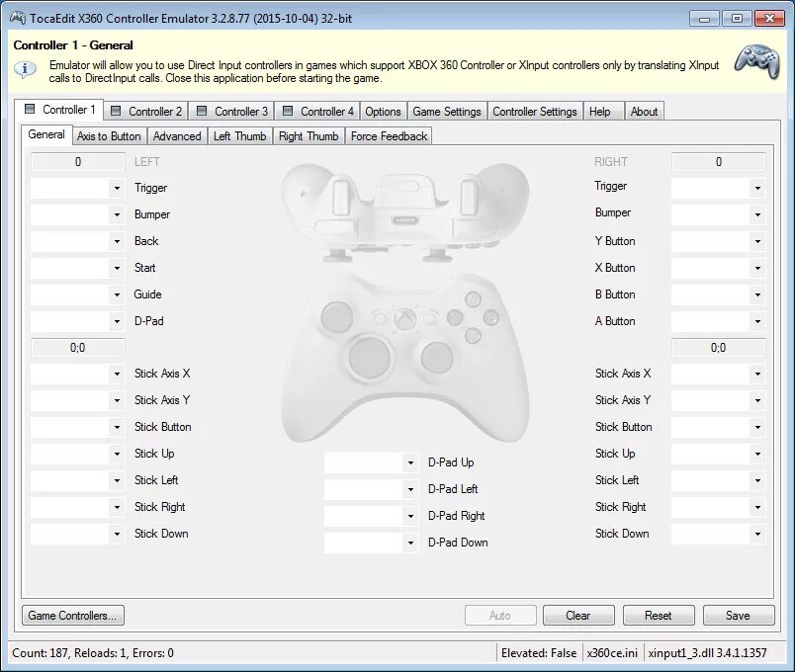This screenshot has height=672, width=795.
Task: Open the Options tab
Action: (x=383, y=111)
